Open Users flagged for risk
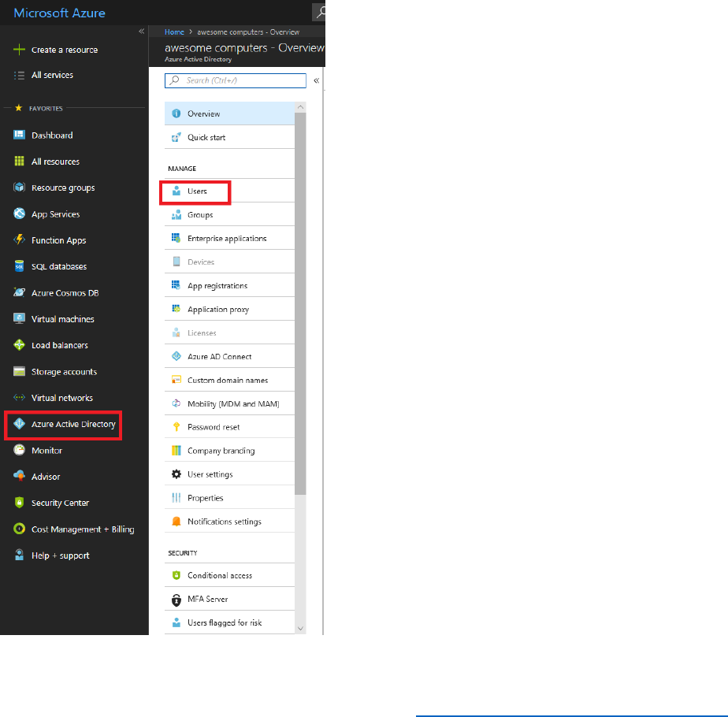This screenshot has width=728, height=717. coord(229,622)
